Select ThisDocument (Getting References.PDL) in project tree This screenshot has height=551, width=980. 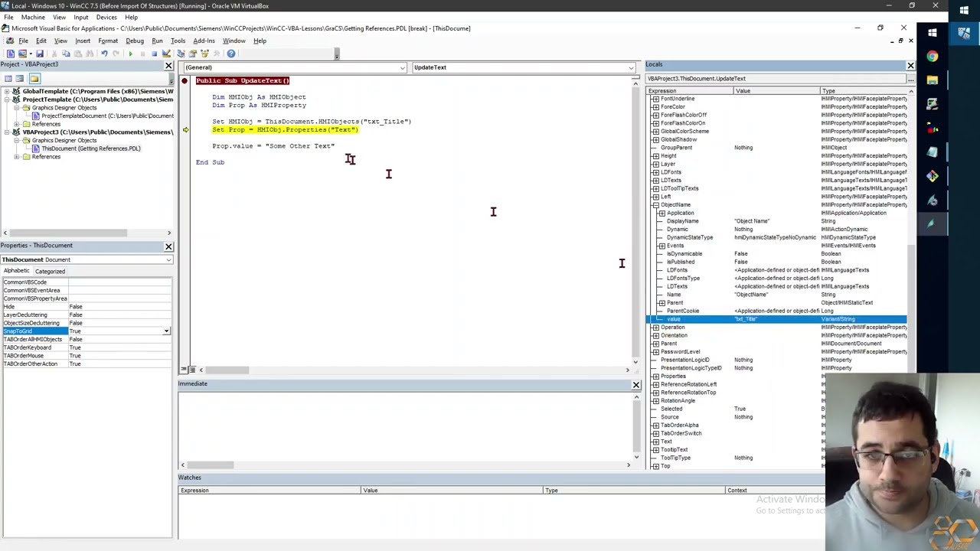coord(91,148)
